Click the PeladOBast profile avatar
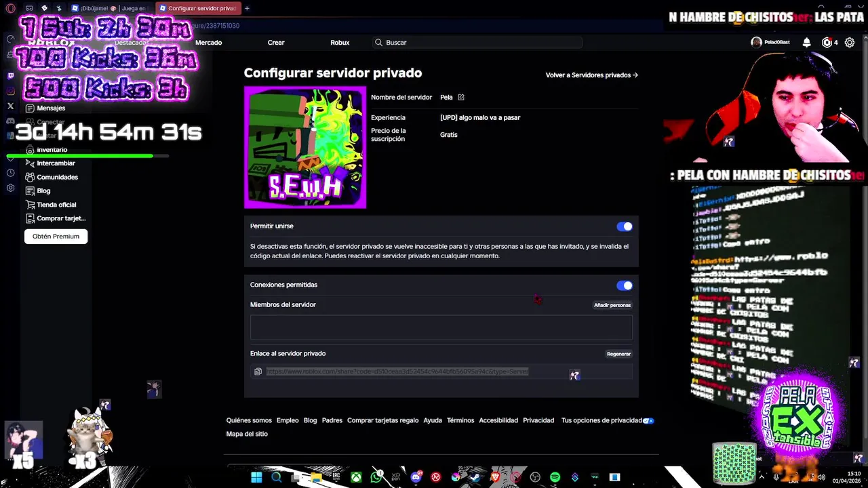Image resolution: width=868 pixels, height=488 pixels. tap(756, 42)
